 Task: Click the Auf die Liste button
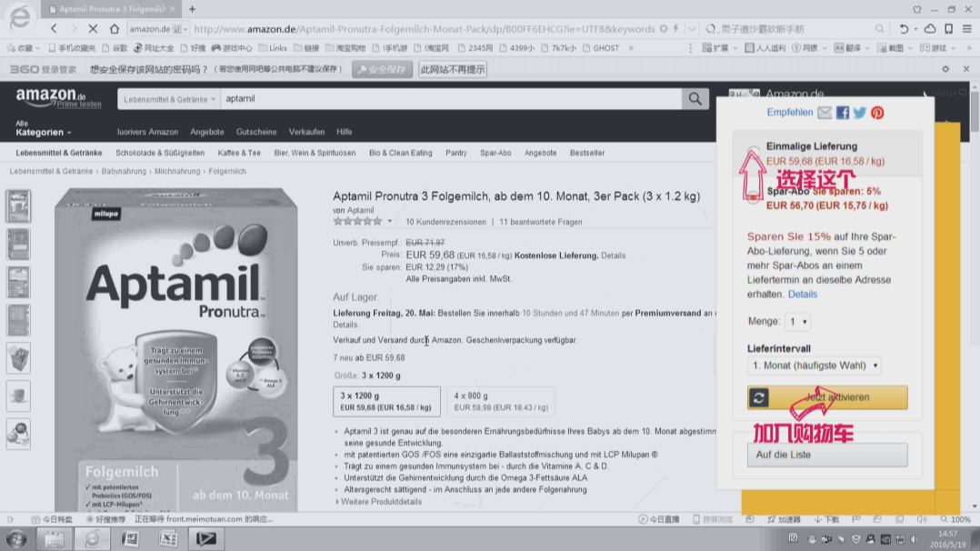click(x=827, y=455)
